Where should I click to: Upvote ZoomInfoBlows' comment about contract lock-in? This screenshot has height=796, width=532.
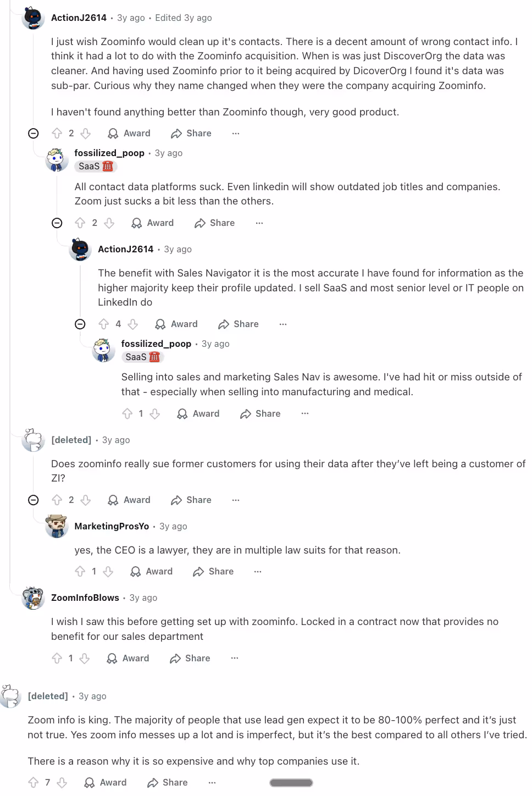[57, 658]
